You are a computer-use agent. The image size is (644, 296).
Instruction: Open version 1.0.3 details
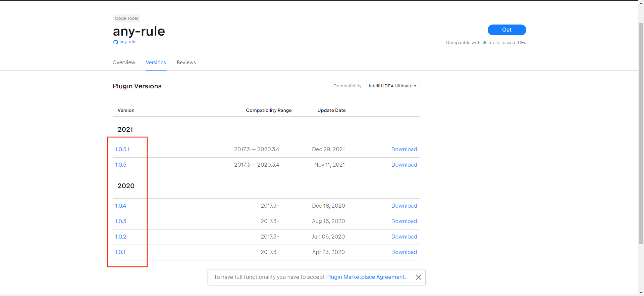tap(121, 221)
